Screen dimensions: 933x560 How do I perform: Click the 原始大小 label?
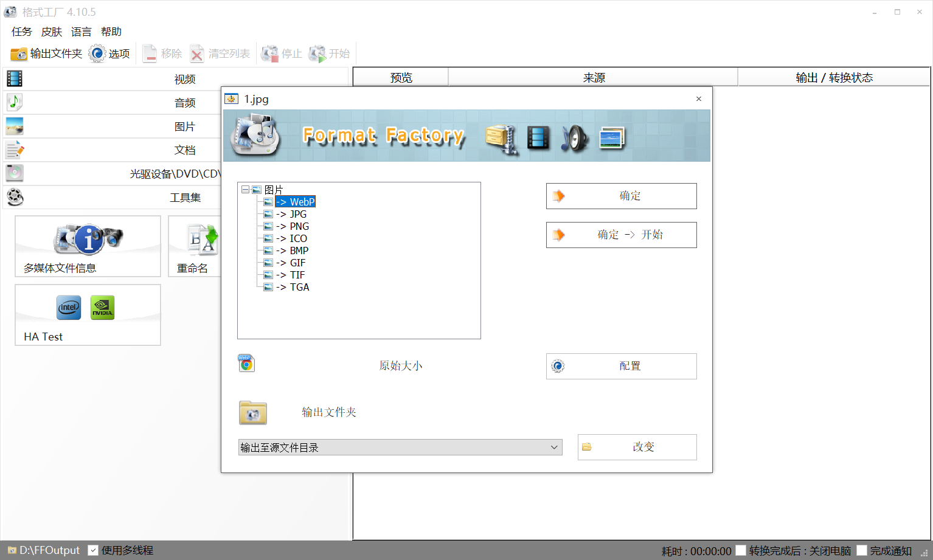tap(400, 365)
